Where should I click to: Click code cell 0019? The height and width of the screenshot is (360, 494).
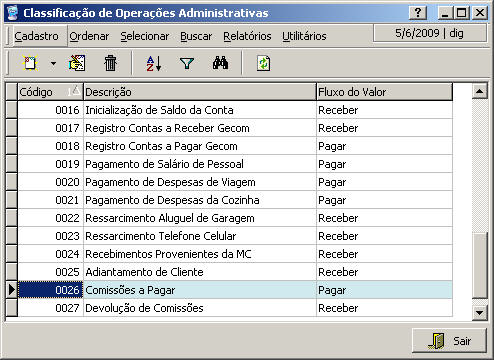[x=50, y=164]
